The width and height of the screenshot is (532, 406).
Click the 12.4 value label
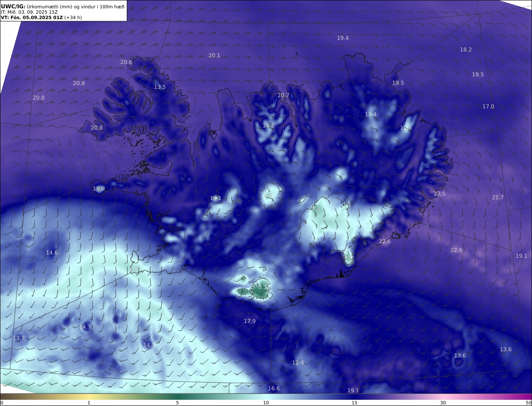click(298, 362)
